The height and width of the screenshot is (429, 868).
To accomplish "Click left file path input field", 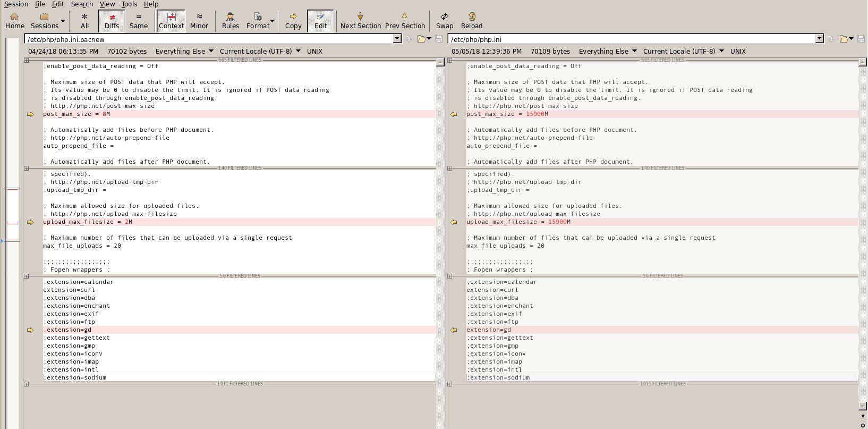I will [x=208, y=39].
